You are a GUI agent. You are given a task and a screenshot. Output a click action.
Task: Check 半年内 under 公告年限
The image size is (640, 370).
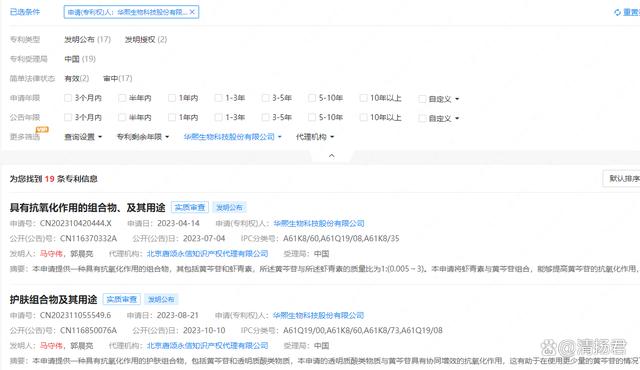pyautogui.click(x=122, y=117)
